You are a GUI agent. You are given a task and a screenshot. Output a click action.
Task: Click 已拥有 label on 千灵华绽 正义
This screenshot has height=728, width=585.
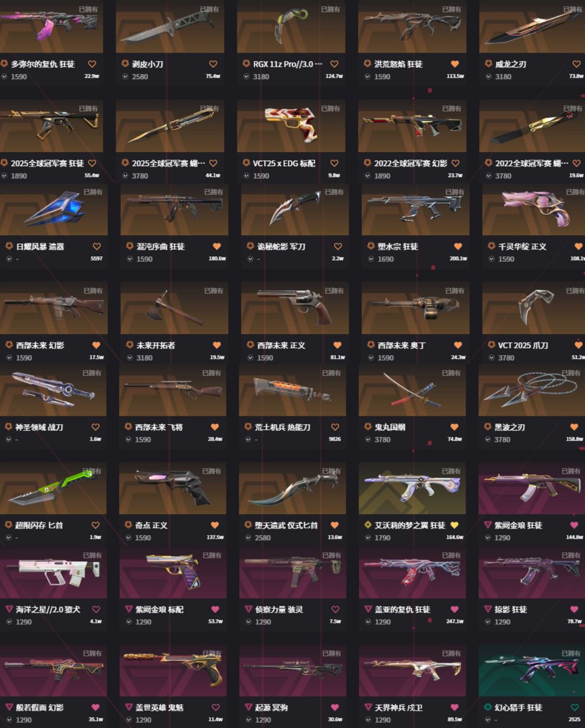pyautogui.click(x=575, y=192)
